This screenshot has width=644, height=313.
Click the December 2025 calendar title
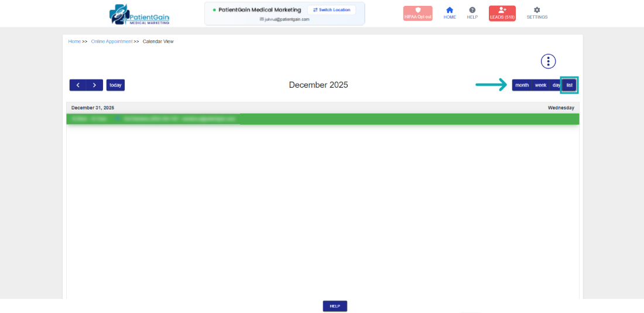(x=318, y=85)
